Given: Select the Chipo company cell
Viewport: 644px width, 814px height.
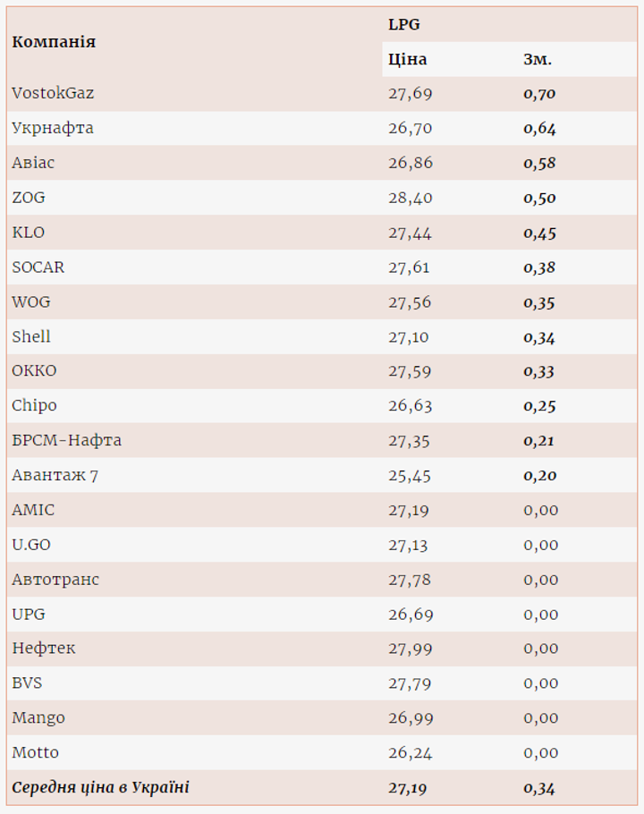Looking at the screenshot, I should pyautogui.click(x=34, y=406).
